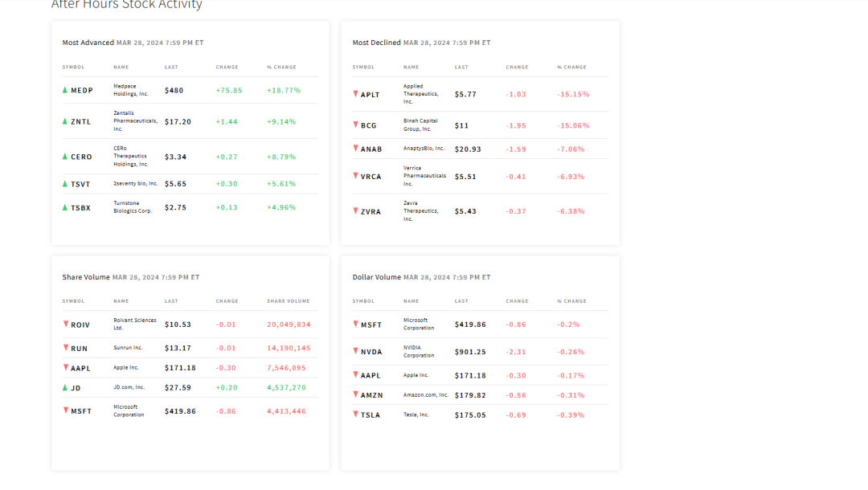Open the MEDP symbol link
868x490 pixels.
82,91
